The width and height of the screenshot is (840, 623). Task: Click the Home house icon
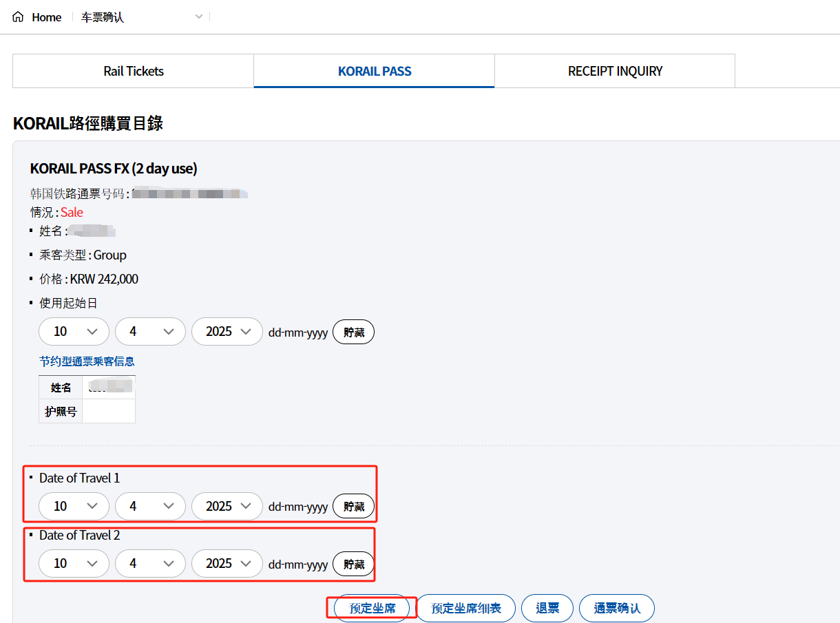coord(18,17)
